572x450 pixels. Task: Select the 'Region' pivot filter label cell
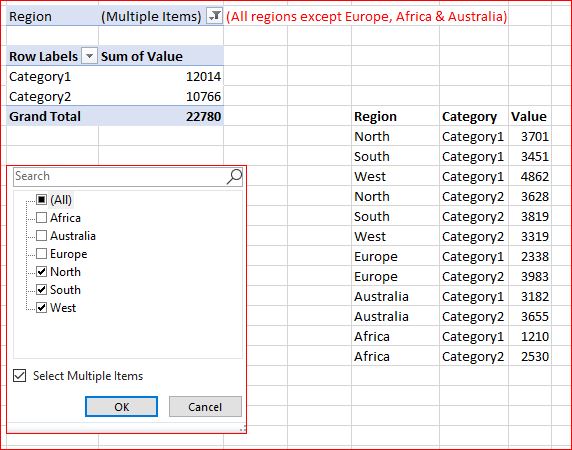click(52, 16)
